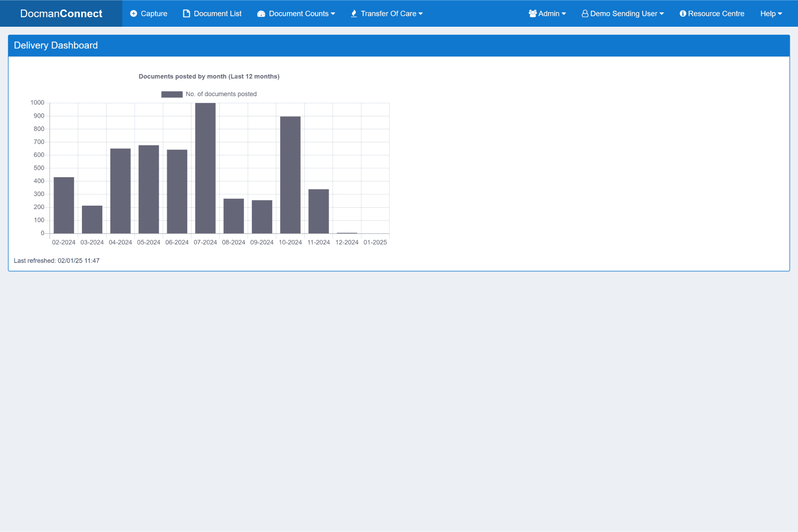Open the Resource Centre link
This screenshot has height=532, width=798.
tap(716, 14)
